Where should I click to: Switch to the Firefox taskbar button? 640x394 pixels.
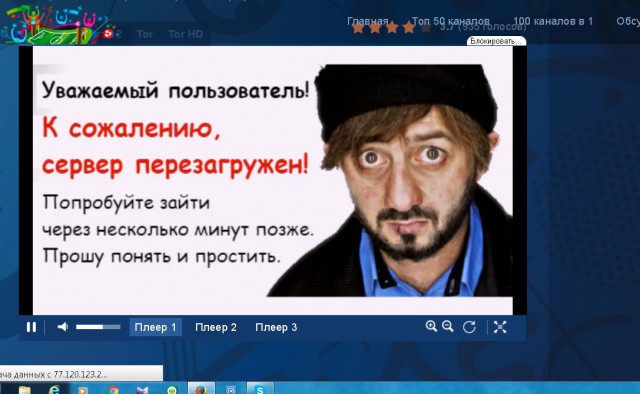click(201, 389)
